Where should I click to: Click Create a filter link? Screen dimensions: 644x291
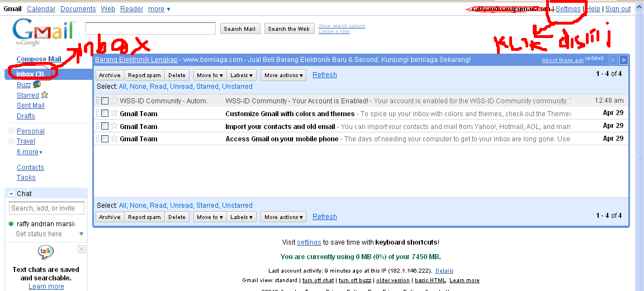(x=334, y=31)
